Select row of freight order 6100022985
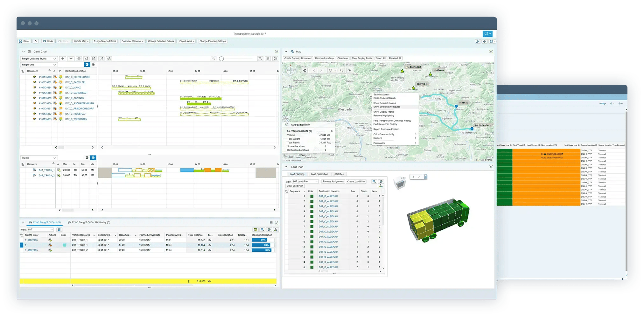The width and height of the screenshot is (644, 315). (22, 250)
